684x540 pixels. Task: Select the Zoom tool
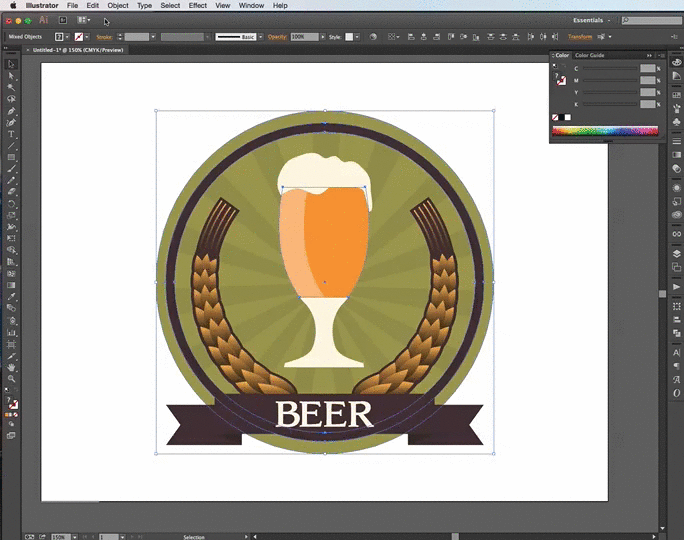pyautogui.click(x=11, y=379)
